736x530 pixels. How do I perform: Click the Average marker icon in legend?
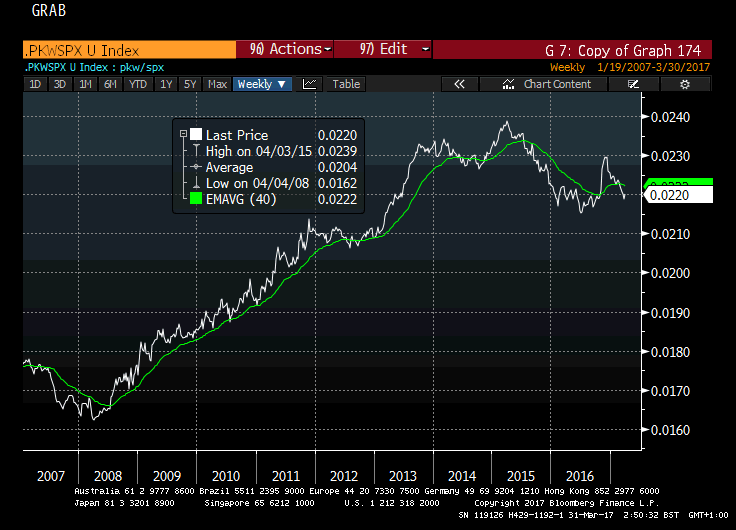[x=196, y=167]
